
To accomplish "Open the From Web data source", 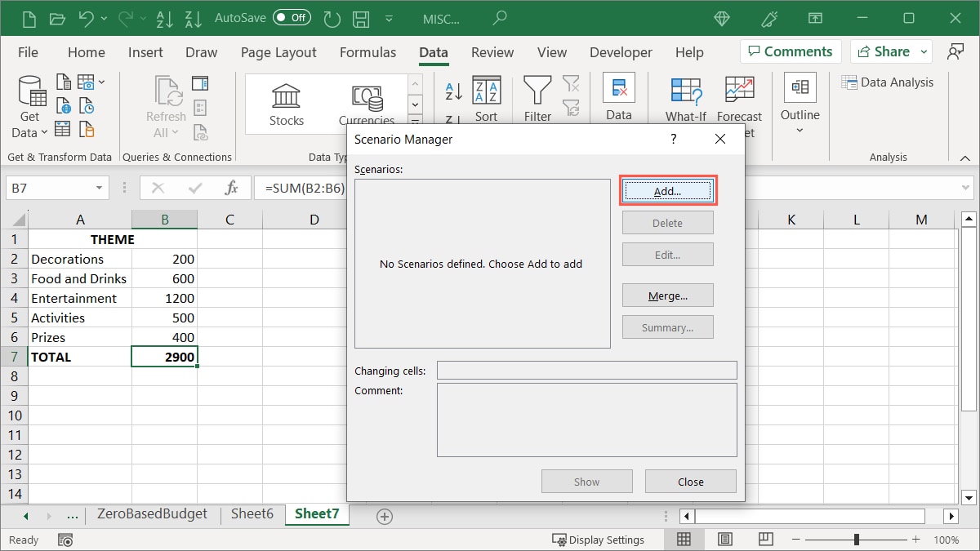I will pyautogui.click(x=64, y=104).
